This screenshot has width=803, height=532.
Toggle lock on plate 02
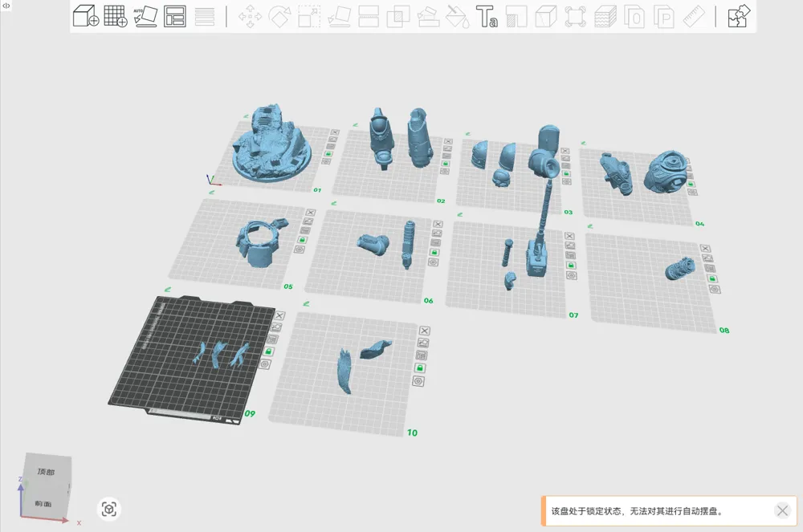(446, 164)
